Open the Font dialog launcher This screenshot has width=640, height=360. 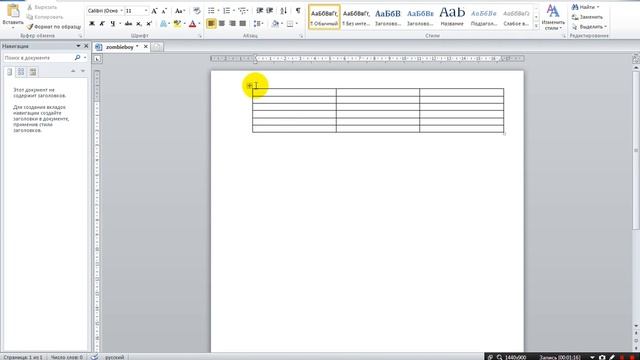click(x=200, y=36)
